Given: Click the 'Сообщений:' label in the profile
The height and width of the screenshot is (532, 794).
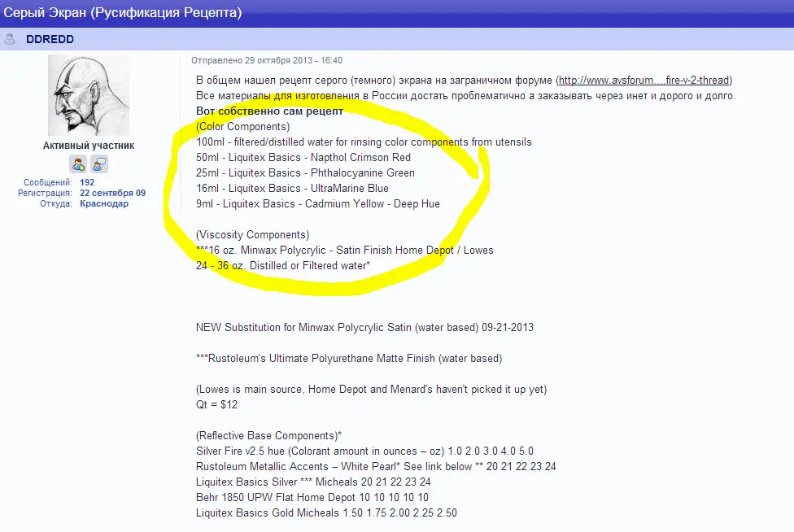Looking at the screenshot, I should (x=48, y=182).
